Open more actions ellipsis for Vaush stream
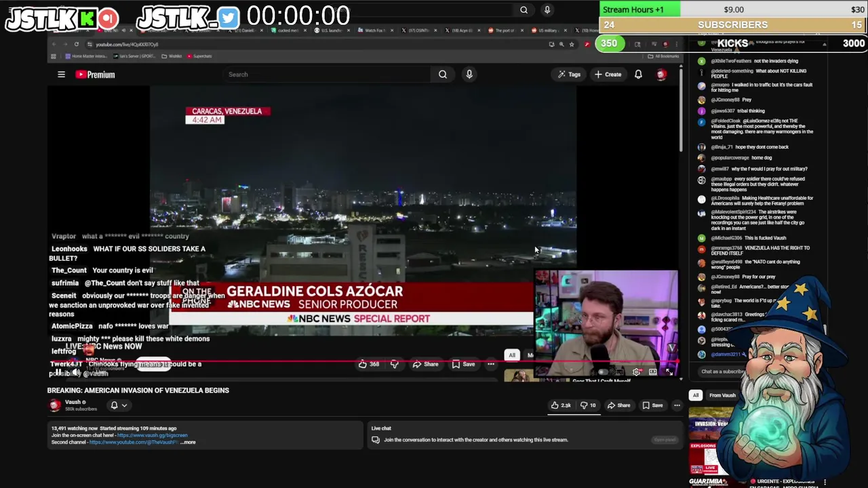Screen dimensions: 868x488 pos(677,405)
